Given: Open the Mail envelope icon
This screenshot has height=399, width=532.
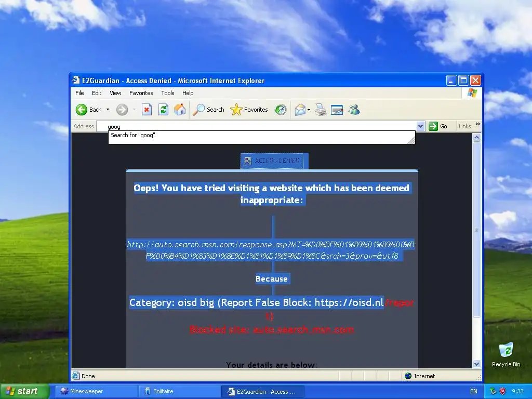Looking at the screenshot, I should (300, 110).
